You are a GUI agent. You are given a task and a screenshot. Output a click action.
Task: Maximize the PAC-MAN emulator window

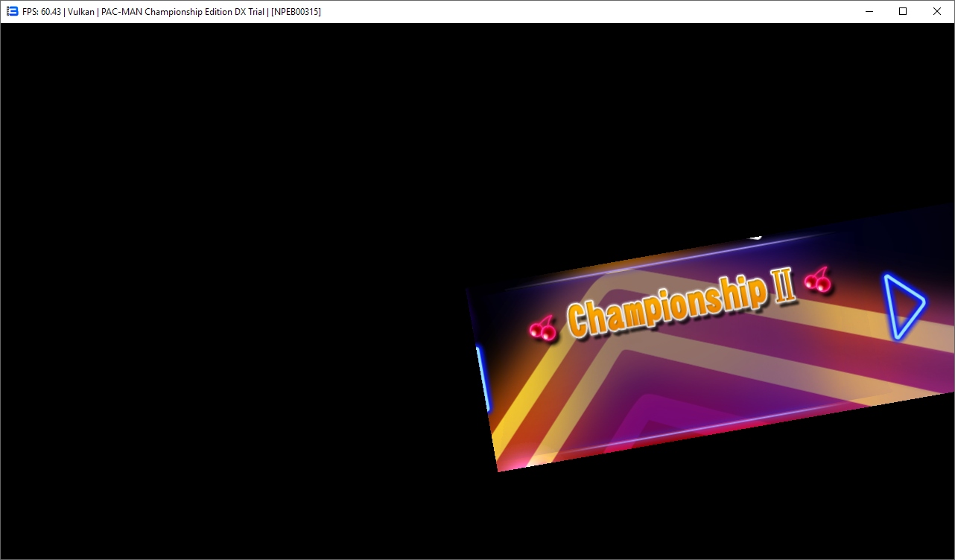[x=903, y=11]
